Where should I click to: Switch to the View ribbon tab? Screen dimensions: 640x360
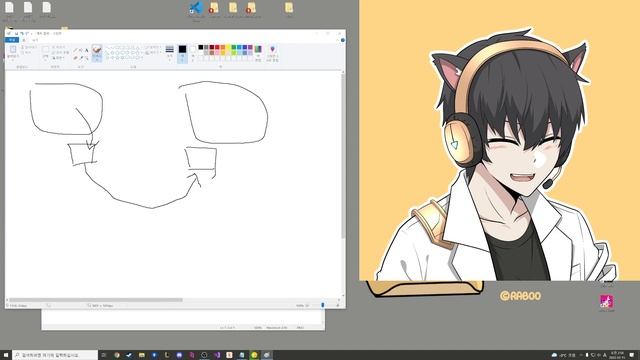[x=35, y=40]
